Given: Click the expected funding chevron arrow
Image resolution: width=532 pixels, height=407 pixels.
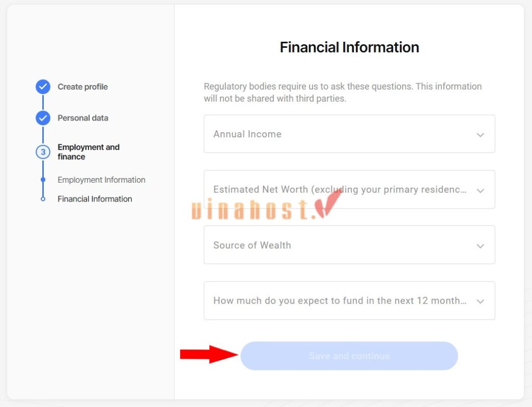Looking at the screenshot, I should click(x=480, y=301).
